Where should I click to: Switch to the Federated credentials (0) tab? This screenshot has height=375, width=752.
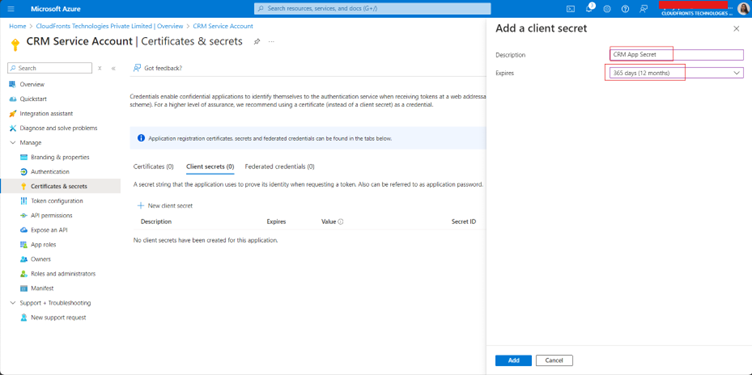click(x=280, y=167)
